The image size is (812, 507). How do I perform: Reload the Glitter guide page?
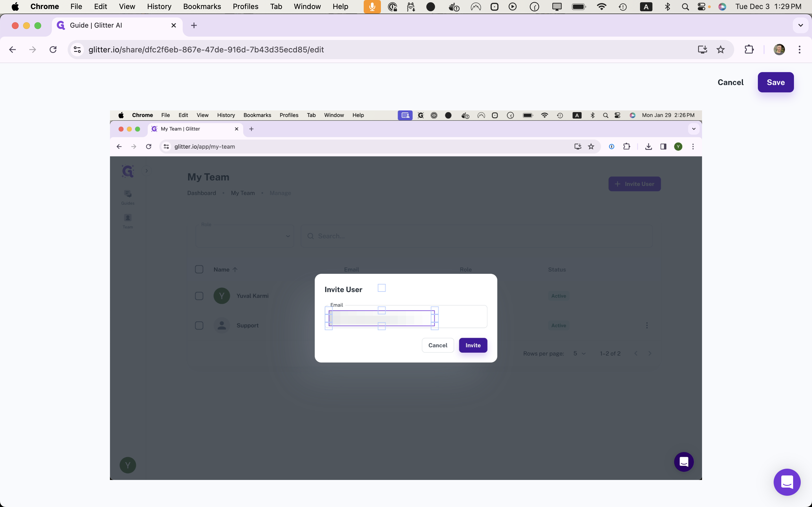click(53, 50)
